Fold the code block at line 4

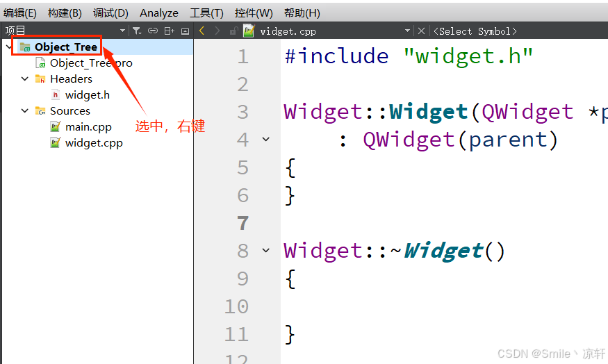[x=266, y=139]
